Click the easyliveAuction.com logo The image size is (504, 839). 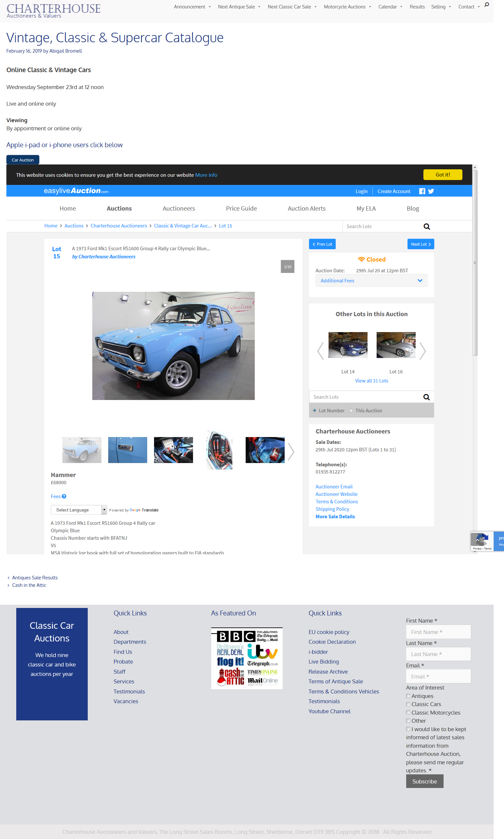click(76, 191)
